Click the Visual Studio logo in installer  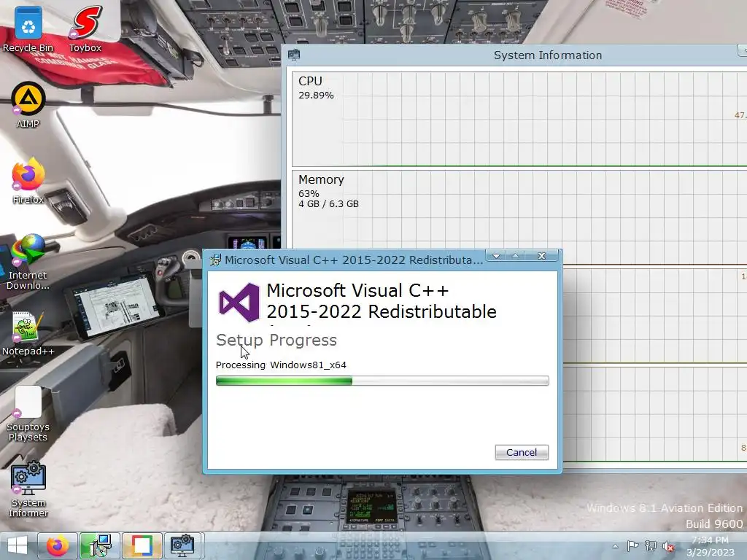click(x=239, y=302)
